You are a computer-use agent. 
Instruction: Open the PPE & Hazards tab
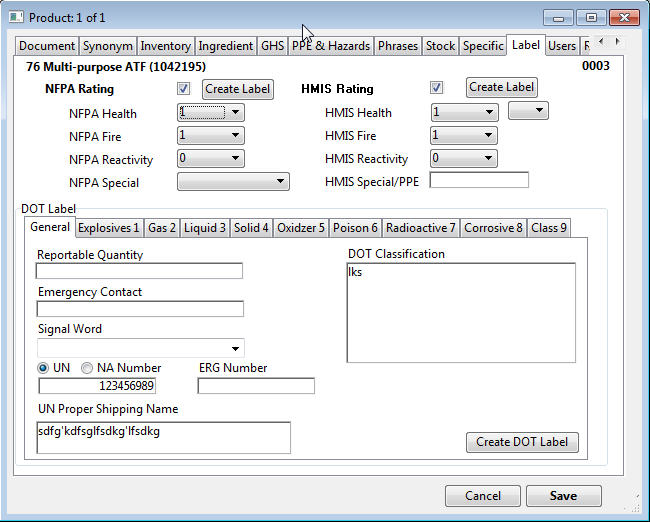(x=331, y=46)
